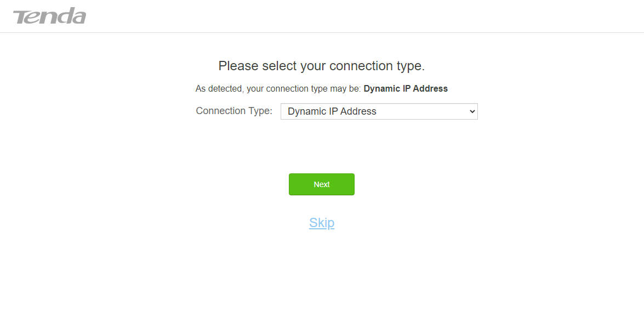Click the Tenda logo in header
644x316 pixels.
click(50, 16)
